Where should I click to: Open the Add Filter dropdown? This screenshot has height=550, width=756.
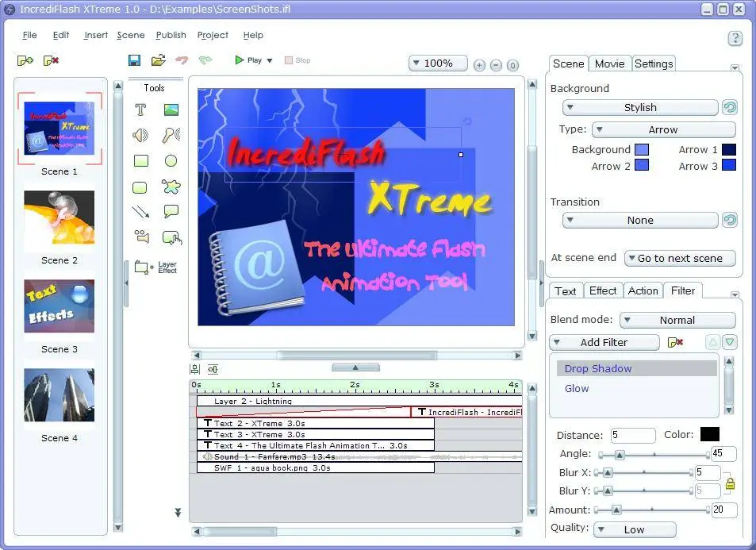coord(604,343)
